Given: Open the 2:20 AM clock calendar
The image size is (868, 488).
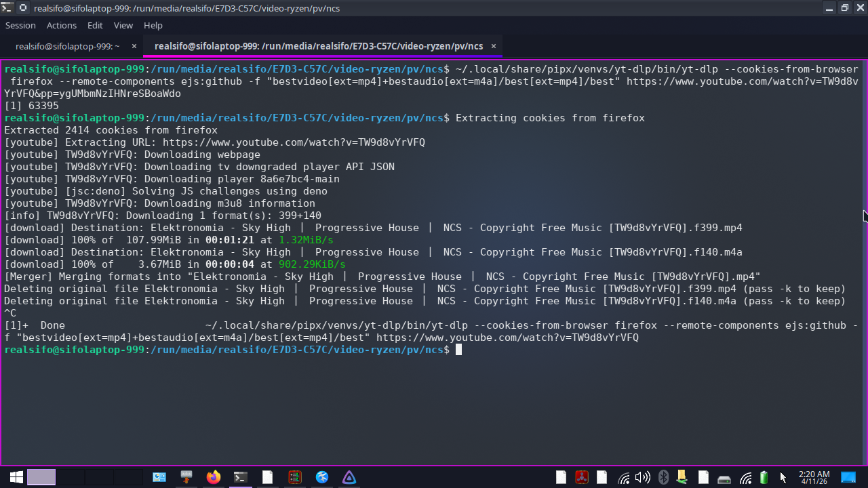Looking at the screenshot, I should click(814, 477).
